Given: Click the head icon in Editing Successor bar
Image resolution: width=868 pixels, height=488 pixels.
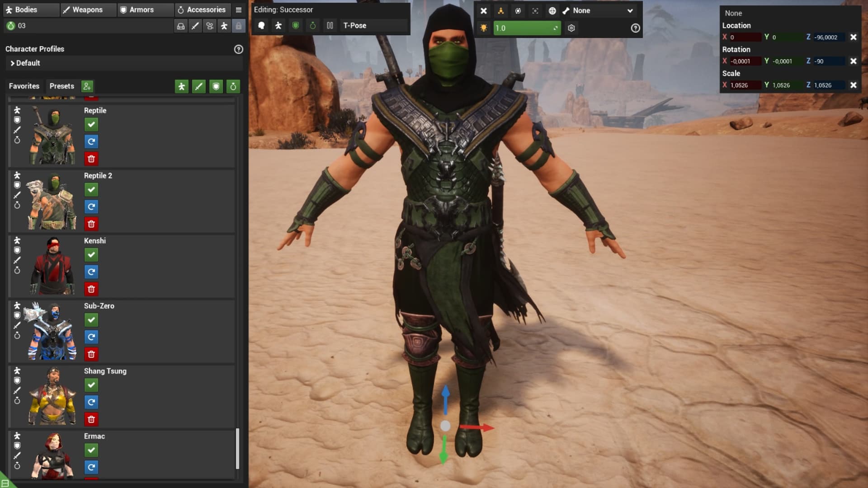Looking at the screenshot, I should pyautogui.click(x=261, y=26).
